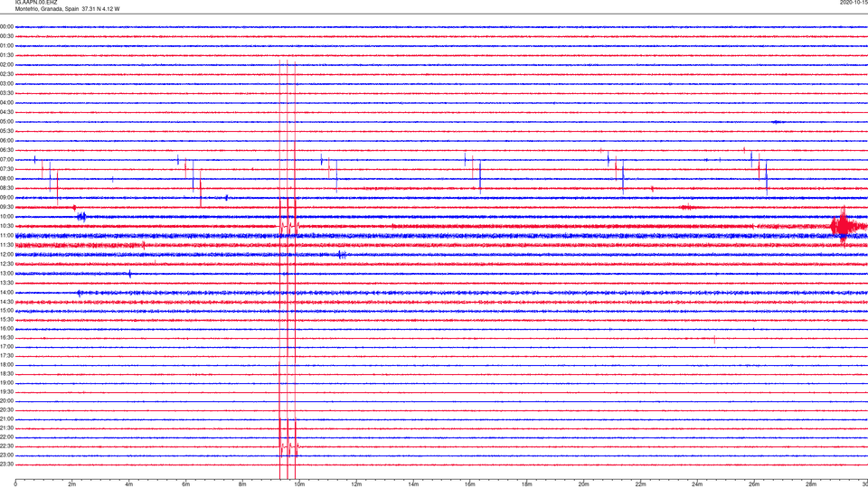The image size is (868, 488).
Task: Click the '05:30' time label
Action: [x=6, y=131]
